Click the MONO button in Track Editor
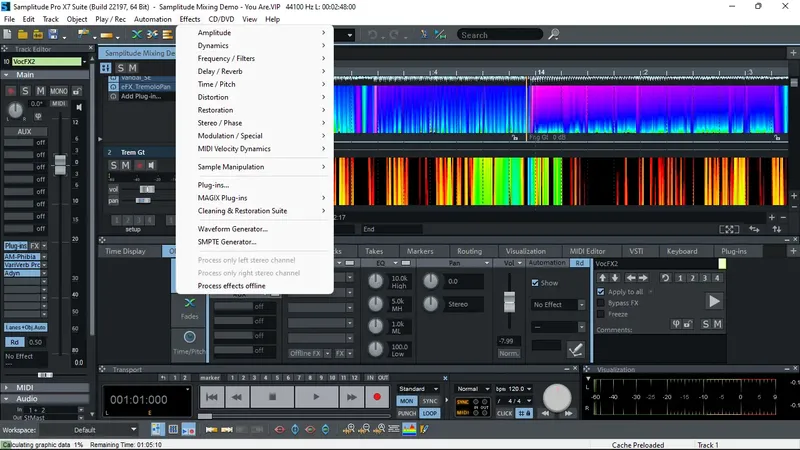 tap(59, 92)
